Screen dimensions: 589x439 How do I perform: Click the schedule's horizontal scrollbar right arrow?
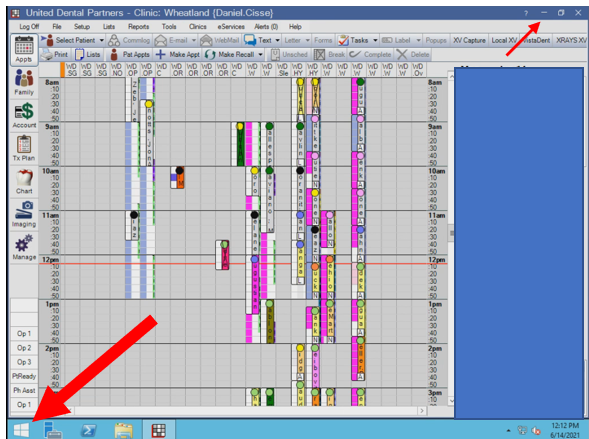click(422, 410)
